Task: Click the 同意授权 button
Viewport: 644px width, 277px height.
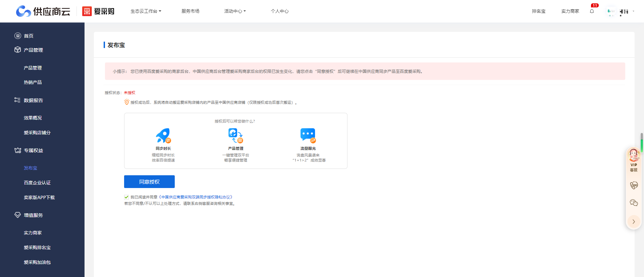Action: [x=149, y=182]
